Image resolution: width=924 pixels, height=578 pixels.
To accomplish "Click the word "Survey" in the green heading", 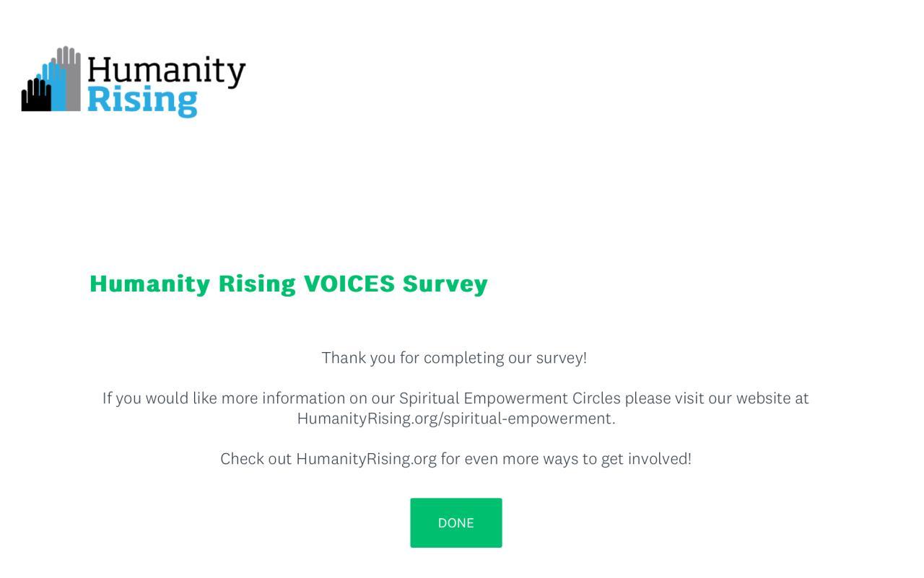I will (x=445, y=284).
